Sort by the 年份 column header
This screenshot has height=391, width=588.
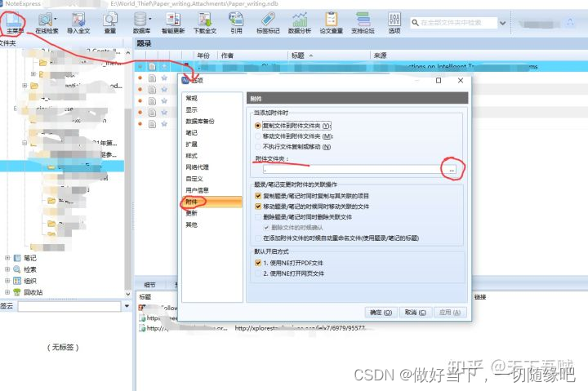(x=205, y=56)
